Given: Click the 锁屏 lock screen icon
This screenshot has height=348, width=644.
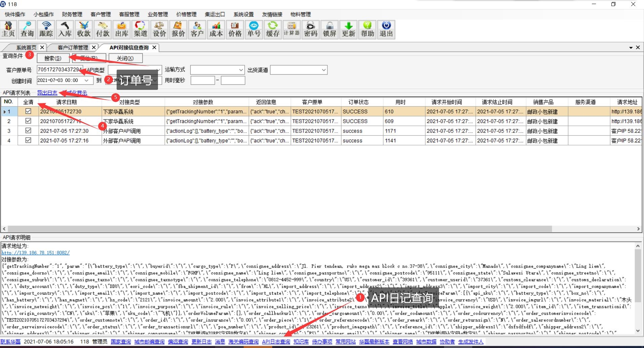Looking at the screenshot, I should click(x=329, y=29).
